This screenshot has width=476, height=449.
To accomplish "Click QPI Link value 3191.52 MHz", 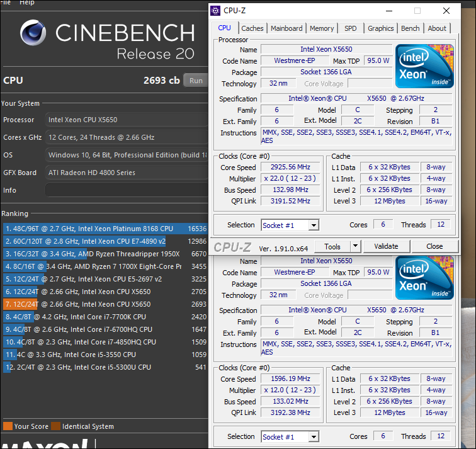I will (290, 201).
